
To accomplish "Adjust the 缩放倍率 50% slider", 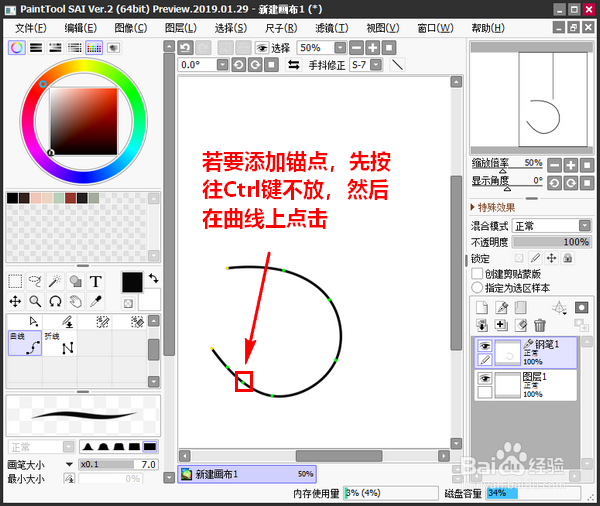I will coord(507,166).
